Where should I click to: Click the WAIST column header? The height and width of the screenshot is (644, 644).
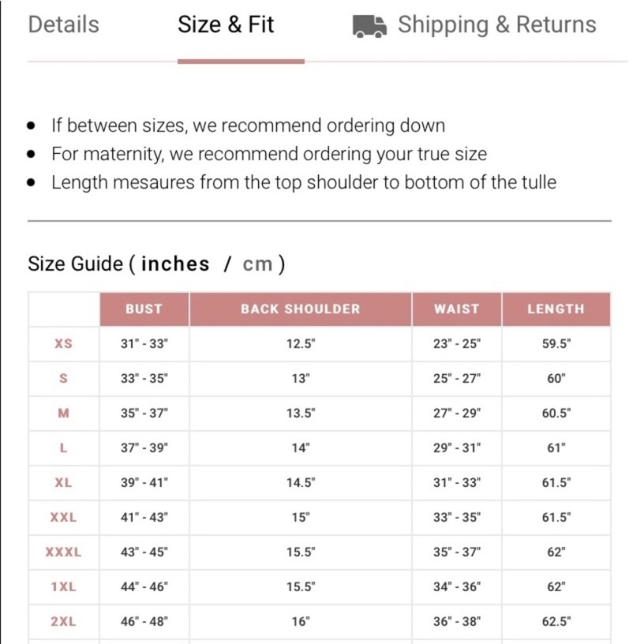click(457, 309)
